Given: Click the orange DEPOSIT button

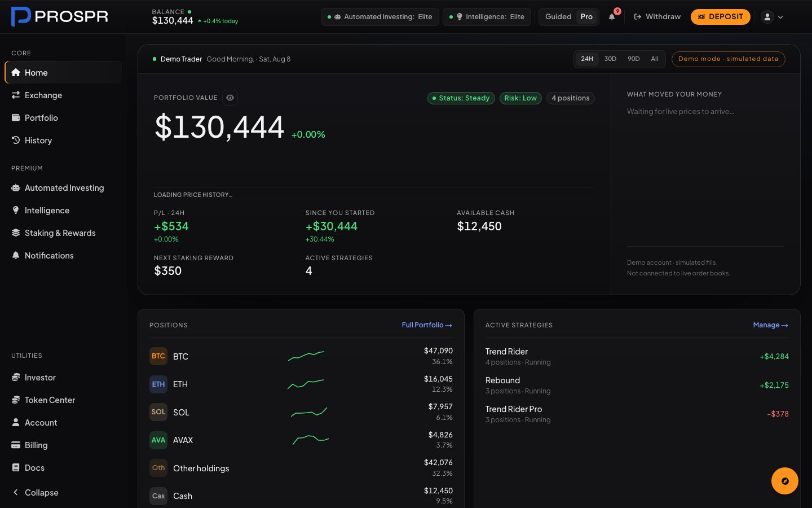Looking at the screenshot, I should (x=721, y=17).
